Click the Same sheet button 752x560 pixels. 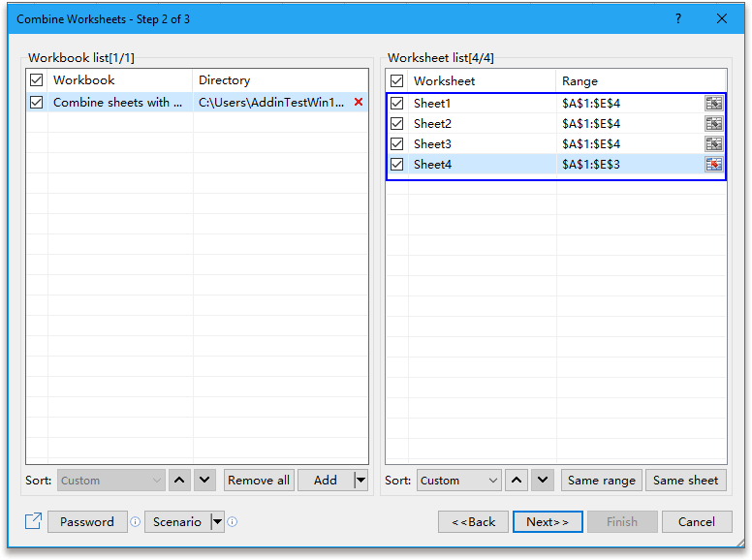click(x=686, y=480)
